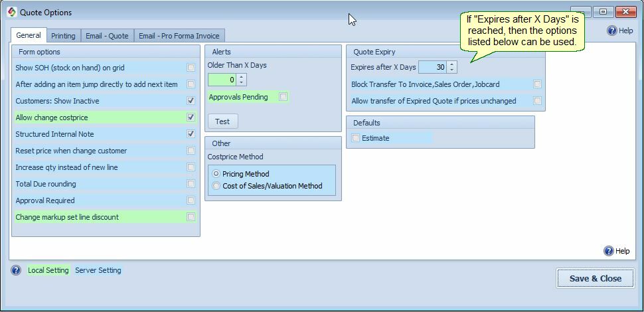Decrease Expires after X Days spinner value
The height and width of the screenshot is (312, 644).
tap(452, 70)
